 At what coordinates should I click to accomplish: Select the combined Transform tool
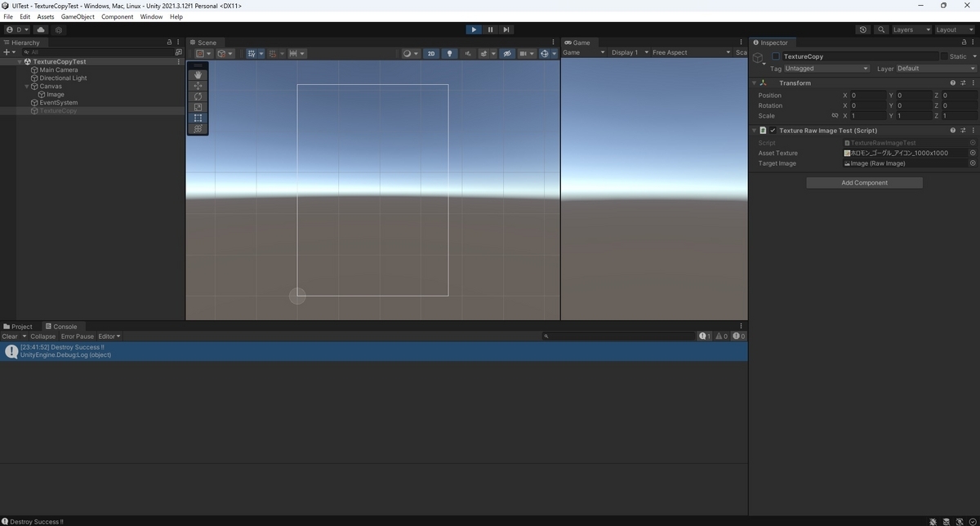point(198,128)
